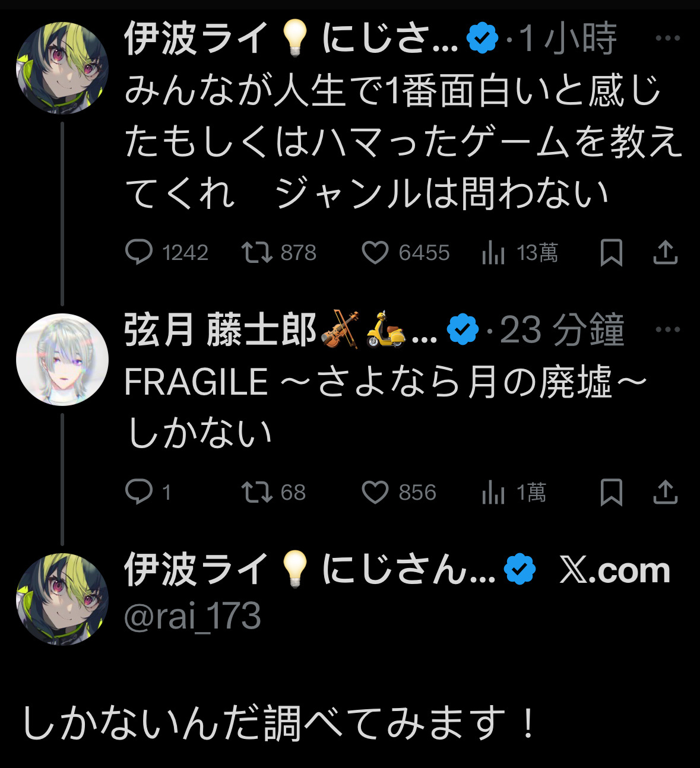Open 弦月 藤士郎's profile picture

62,360
